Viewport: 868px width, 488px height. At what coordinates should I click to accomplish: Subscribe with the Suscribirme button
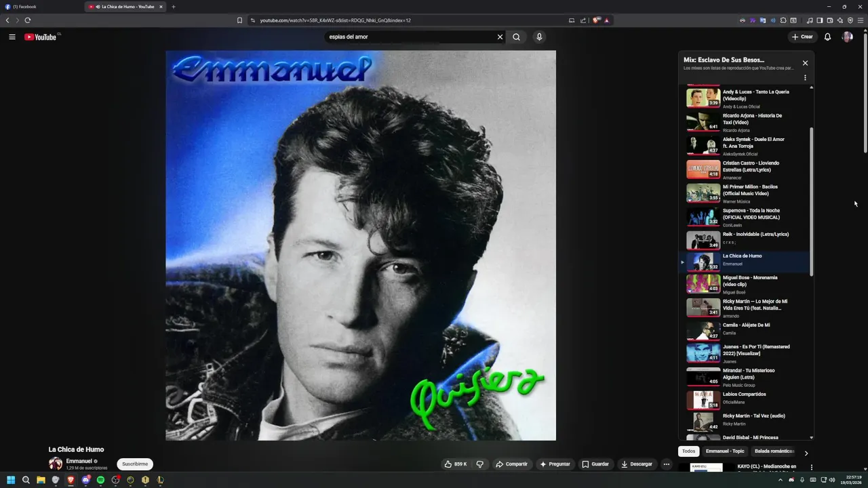pyautogui.click(x=135, y=464)
